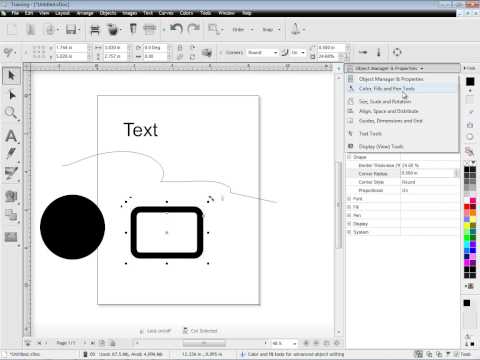Expand the Font property group
The image size is (480, 360).
(x=349, y=199)
